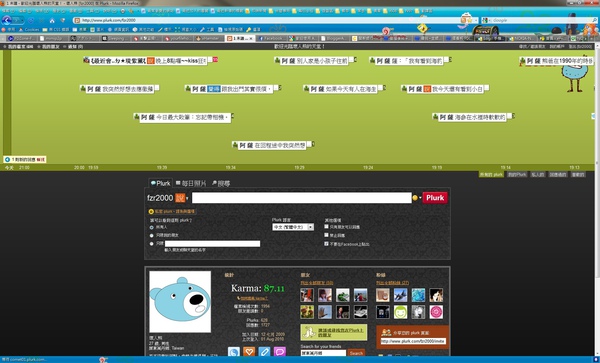Open the Plurk language dropdown 中文 (繁體中文)

pyautogui.click(x=293, y=227)
